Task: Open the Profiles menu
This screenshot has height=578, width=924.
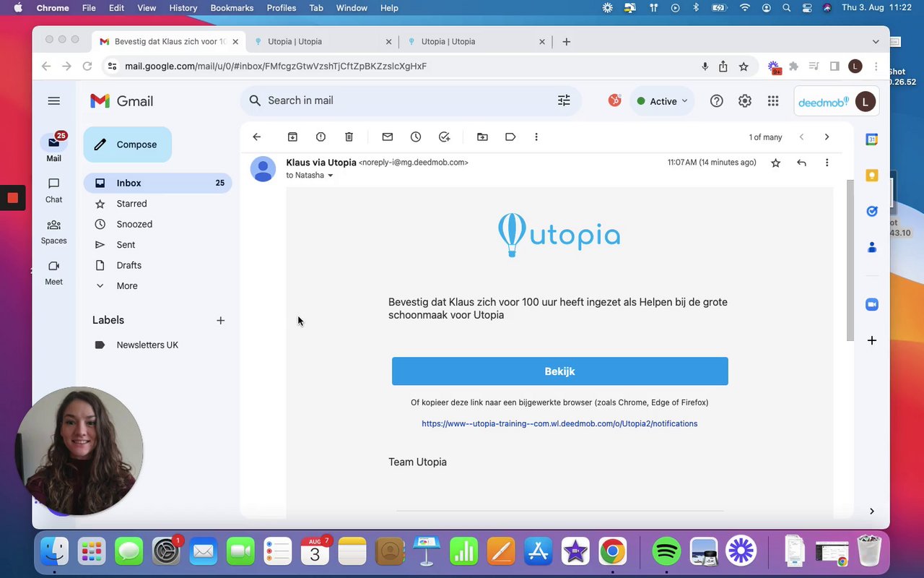Action: pos(282,8)
